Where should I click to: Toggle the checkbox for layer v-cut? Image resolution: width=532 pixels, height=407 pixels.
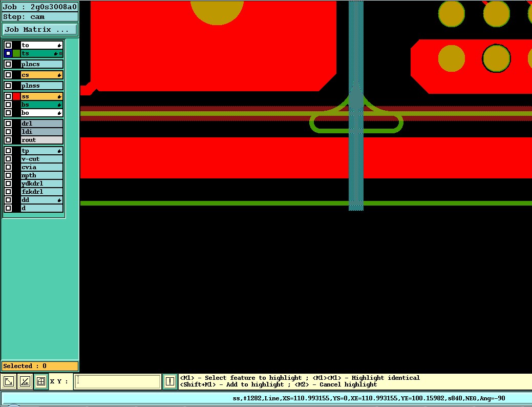[8, 159]
